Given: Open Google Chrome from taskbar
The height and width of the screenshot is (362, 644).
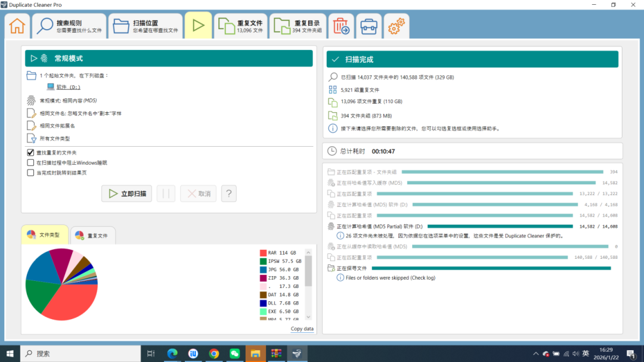Looking at the screenshot, I should (213, 354).
